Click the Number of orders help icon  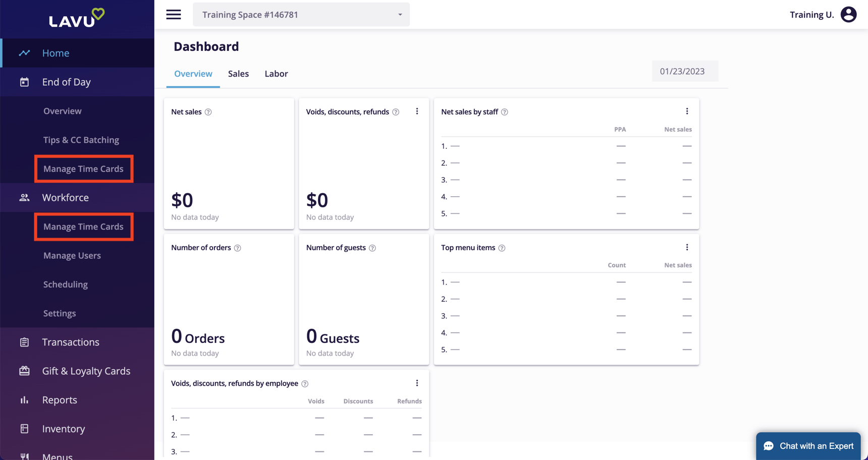237,248
